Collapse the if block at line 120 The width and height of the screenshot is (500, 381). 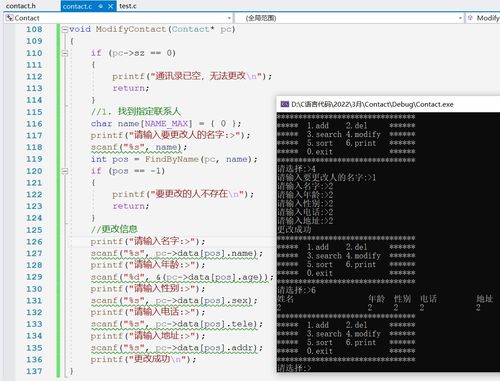pos(65,171)
